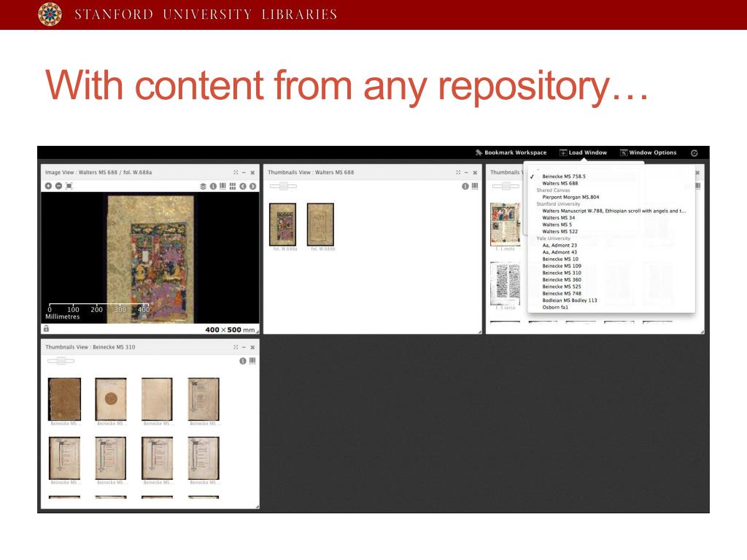Open the Load Window dropdown

pos(583,152)
